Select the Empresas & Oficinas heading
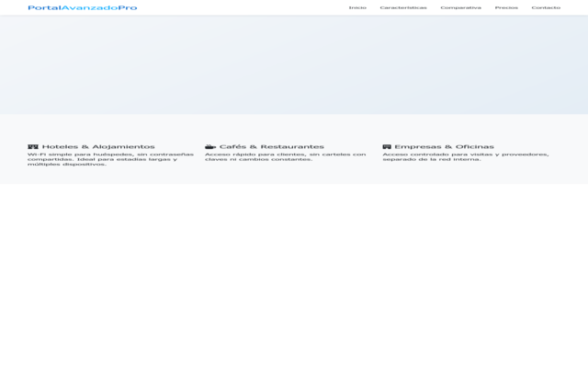This screenshot has width=588, height=368. coord(444,146)
